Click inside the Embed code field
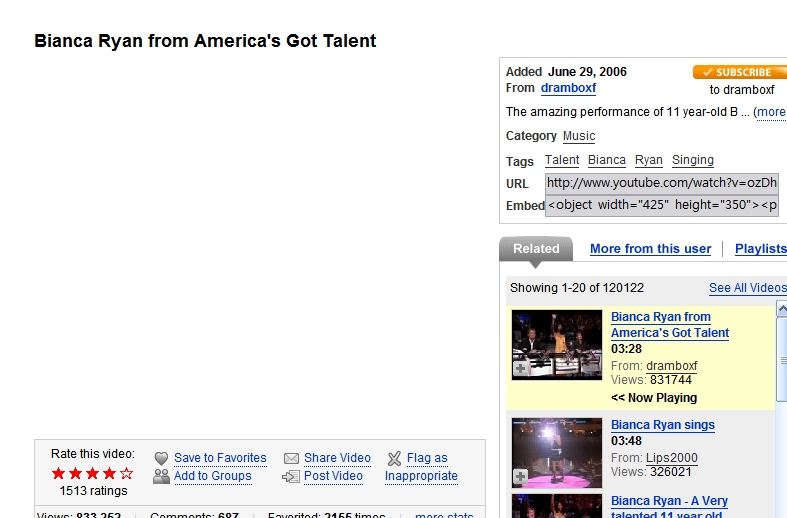The image size is (787, 518). (x=661, y=205)
